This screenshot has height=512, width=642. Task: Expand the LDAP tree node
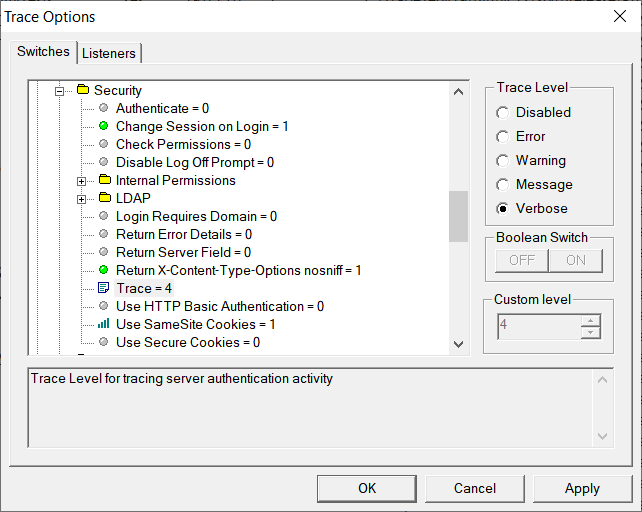(81, 199)
